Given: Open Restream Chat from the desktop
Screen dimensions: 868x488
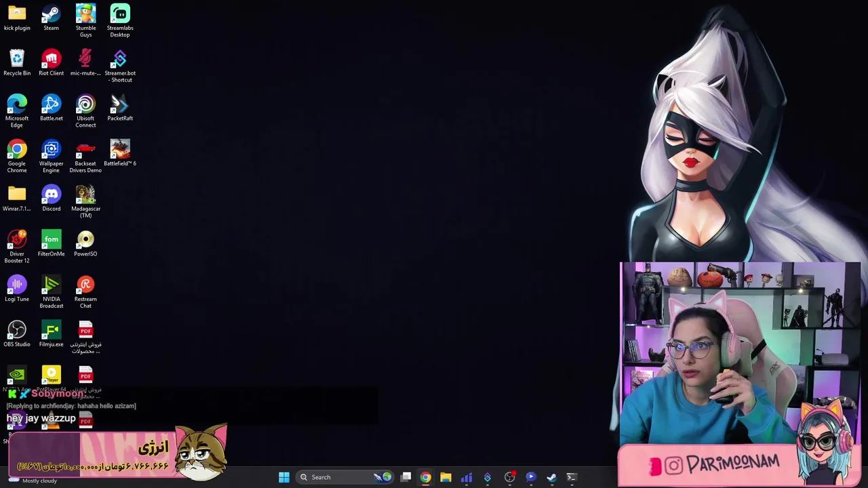Looking at the screenshot, I should (85, 292).
